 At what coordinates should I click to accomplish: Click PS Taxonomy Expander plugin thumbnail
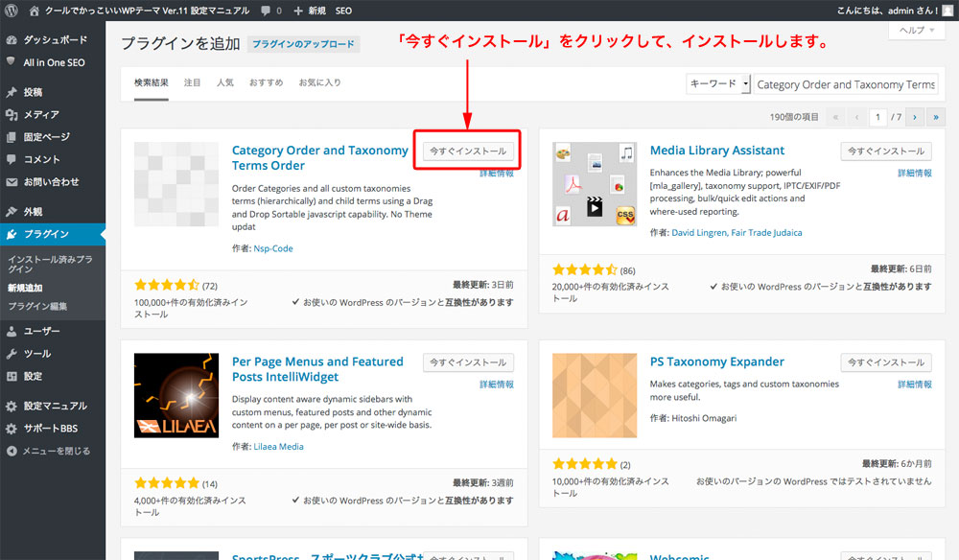[x=595, y=395]
